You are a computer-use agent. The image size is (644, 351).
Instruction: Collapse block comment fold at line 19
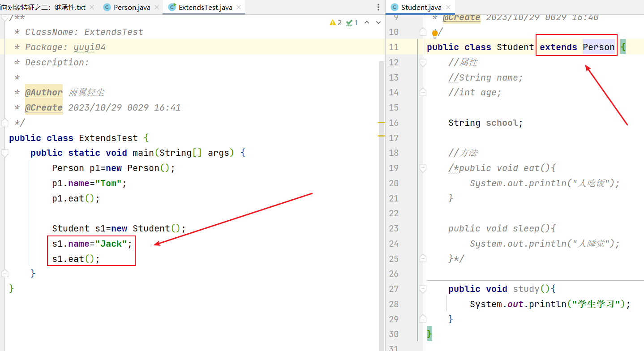(x=423, y=168)
